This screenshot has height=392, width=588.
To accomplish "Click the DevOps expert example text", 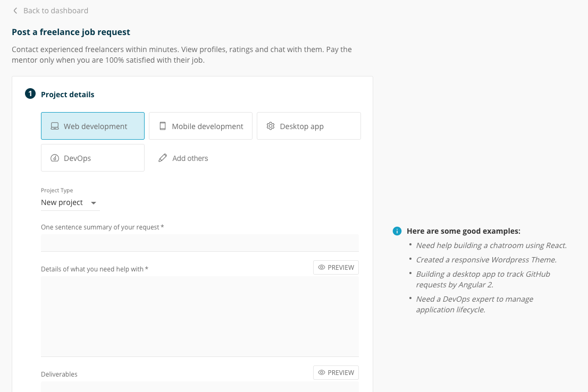I will tap(474, 304).
